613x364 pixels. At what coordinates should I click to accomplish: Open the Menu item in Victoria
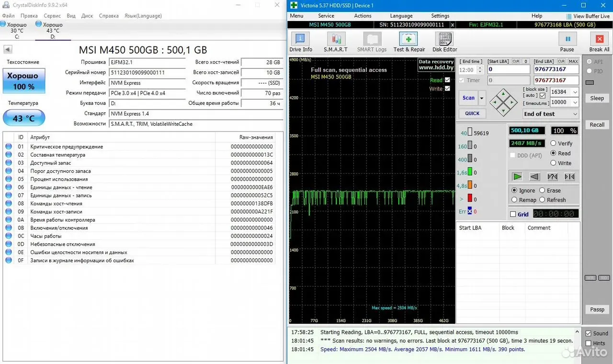(x=296, y=16)
